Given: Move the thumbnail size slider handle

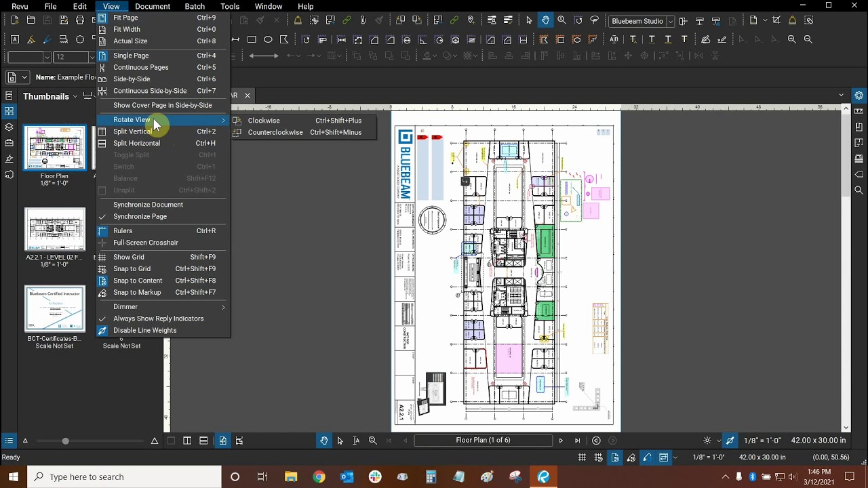Looking at the screenshot, I should [x=65, y=441].
